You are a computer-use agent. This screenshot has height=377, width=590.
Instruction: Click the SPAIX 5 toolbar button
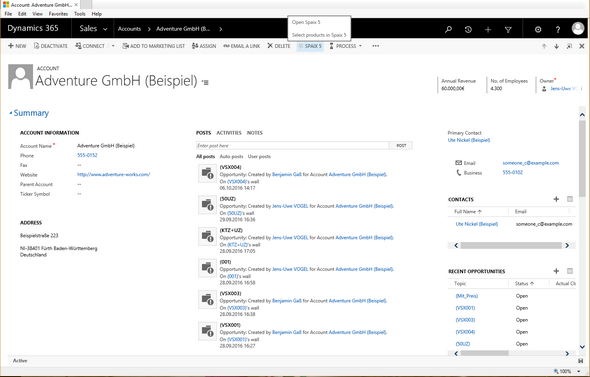[x=310, y=46]
